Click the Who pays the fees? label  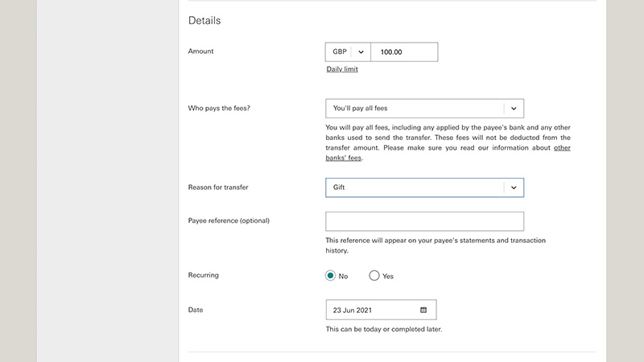219,109
